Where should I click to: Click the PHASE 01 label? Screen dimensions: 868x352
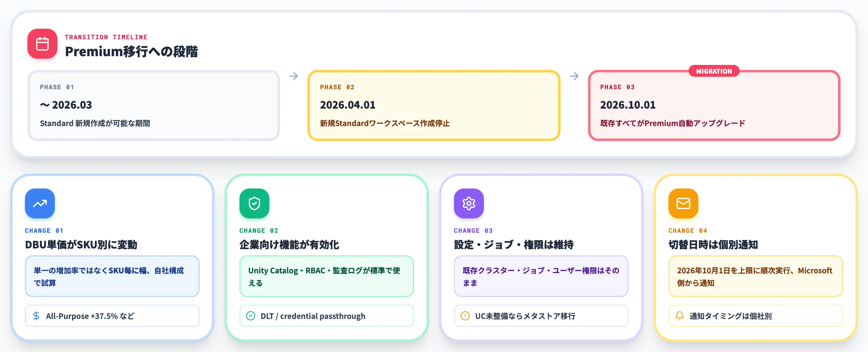tap(57, 87)
